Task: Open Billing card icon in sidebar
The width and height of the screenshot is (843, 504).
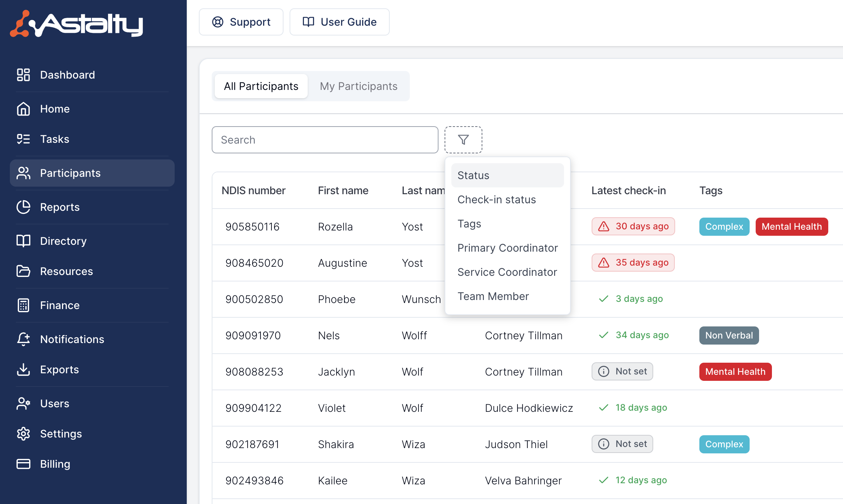Action: 23,464
